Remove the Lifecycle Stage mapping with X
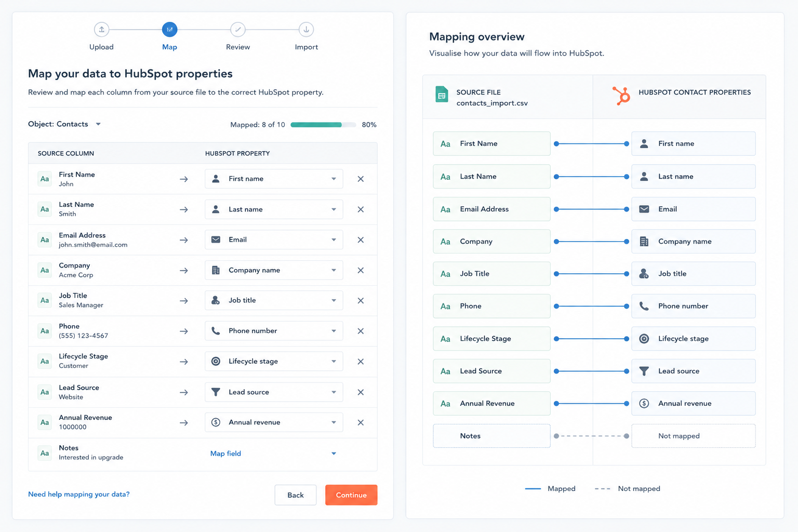 pyautogui.click(x=361, y=362)
